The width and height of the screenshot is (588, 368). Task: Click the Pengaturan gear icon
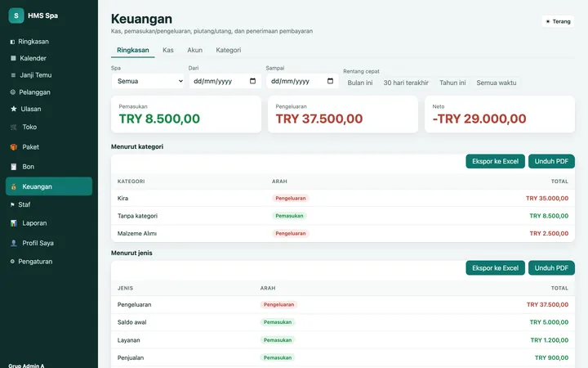(12, 262)
